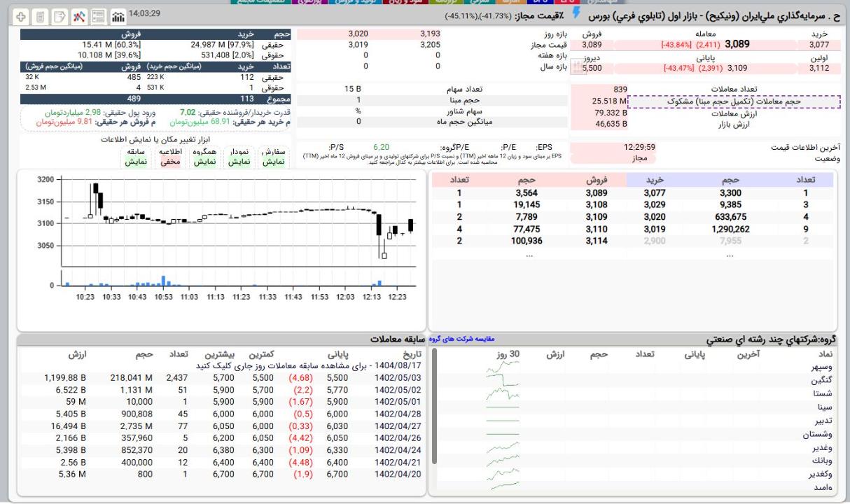Open the technical chart crossed-lines icon
The image size is (850, 504).
79,15
